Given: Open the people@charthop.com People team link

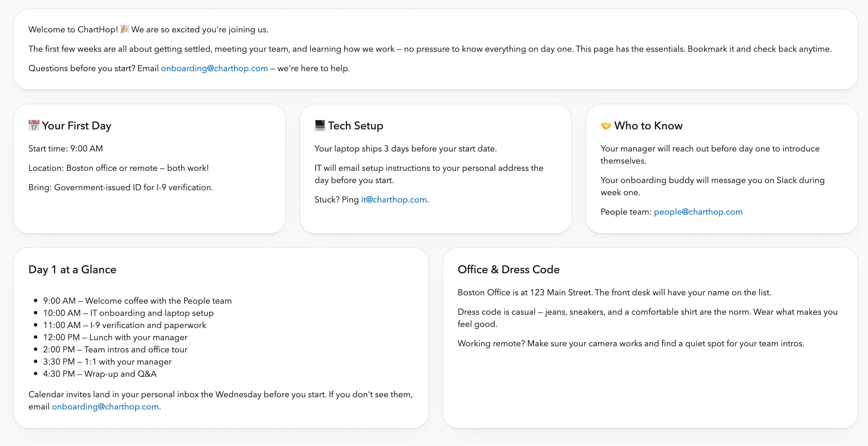Looking at the screenshot, I should pyautogui.click(x=698, y=212).
